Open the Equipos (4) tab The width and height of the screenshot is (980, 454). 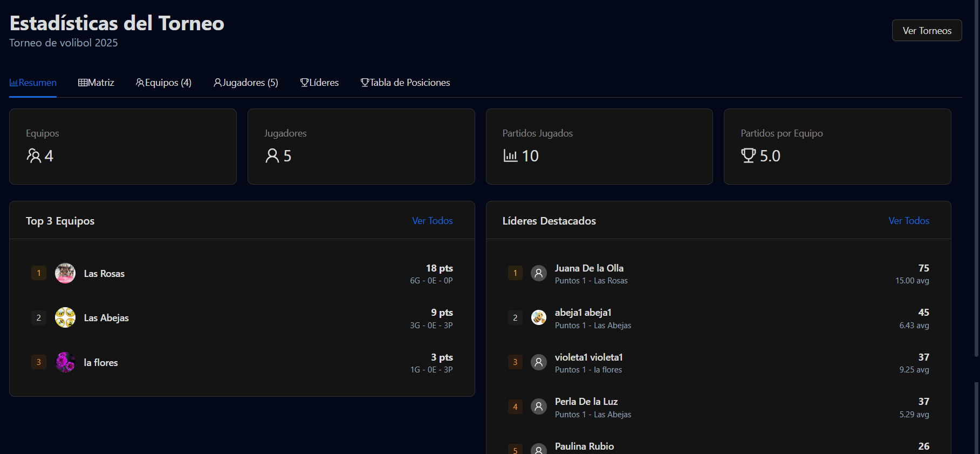163,83
